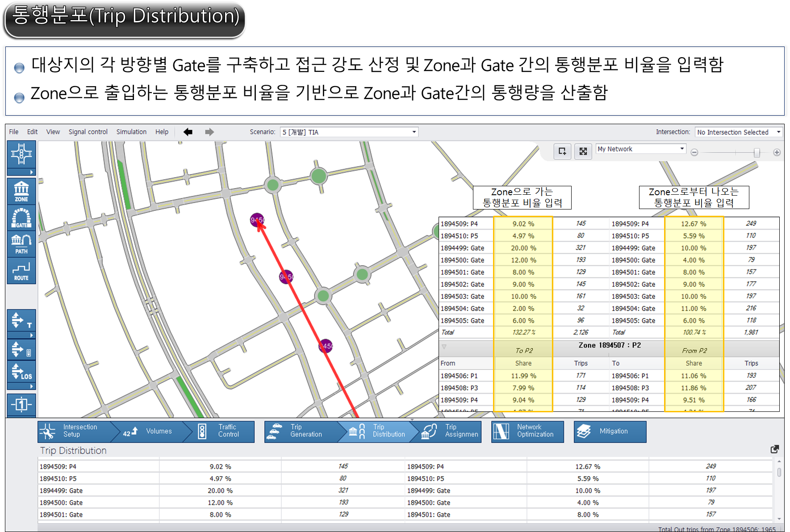Display level of service with LOS icon
This screenshot has height=532, width=790.
point(21,372)
